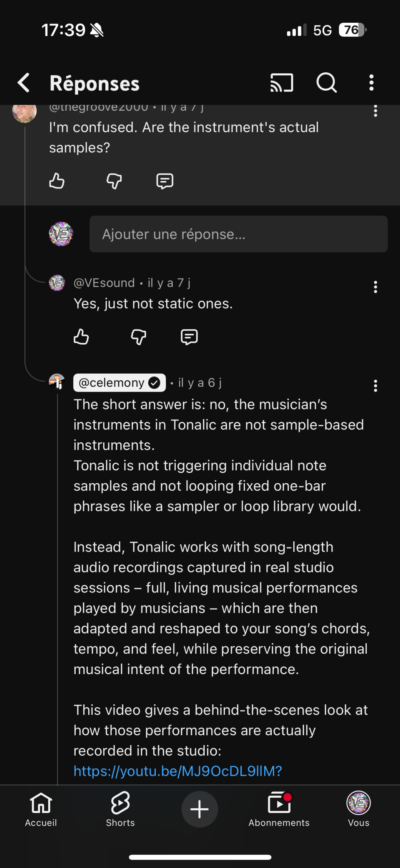The height and width of the screenshot is (868, 400).
Task: Tap the "Ajouter une réponse…" field
Action: (x=238, y=234)
